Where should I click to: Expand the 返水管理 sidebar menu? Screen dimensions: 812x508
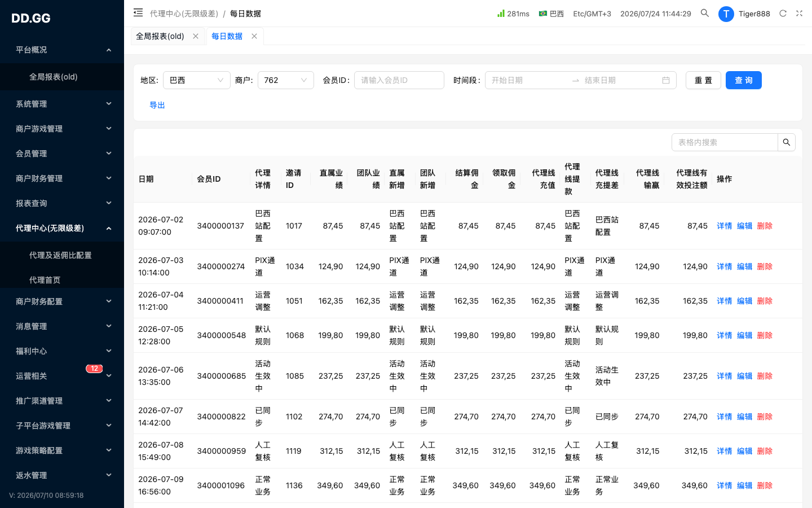point(62,475)
